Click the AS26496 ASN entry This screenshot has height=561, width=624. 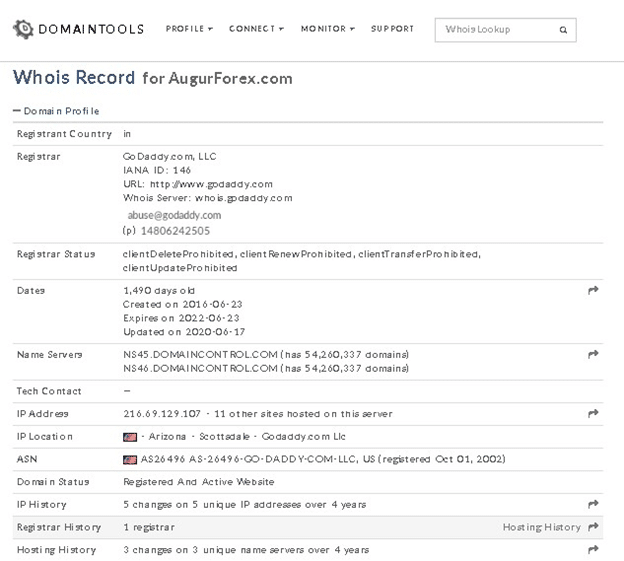pyautogui.click(x=163, y=459)
